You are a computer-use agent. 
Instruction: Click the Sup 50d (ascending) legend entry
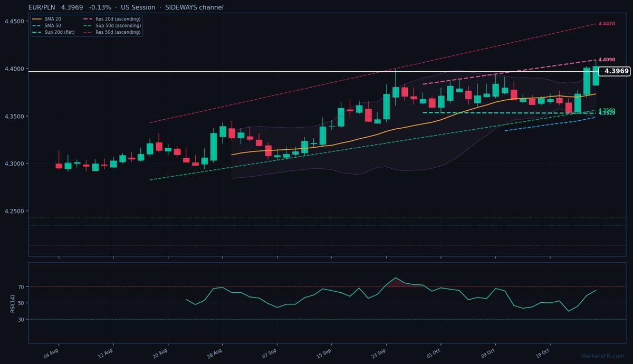coord(112,25)
